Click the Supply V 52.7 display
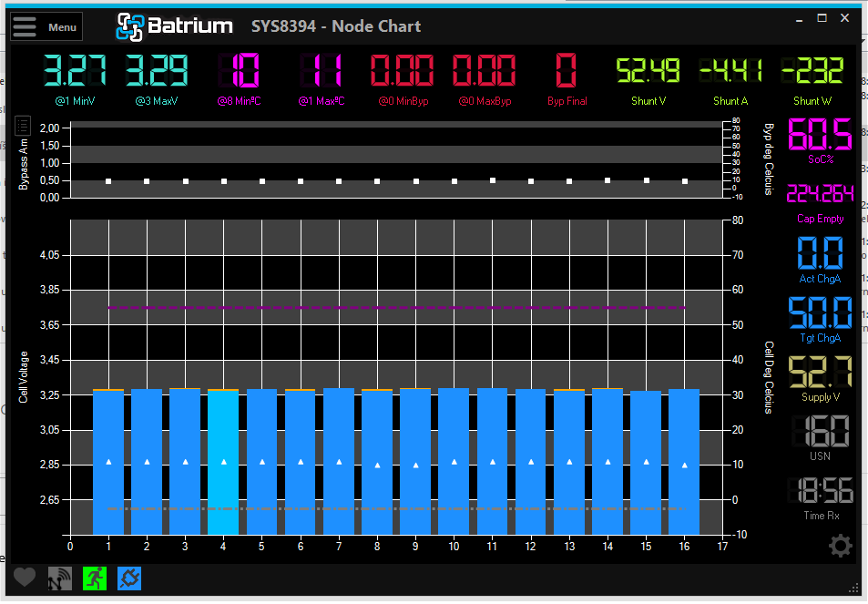The image size is (868, 604). point(820,373)
